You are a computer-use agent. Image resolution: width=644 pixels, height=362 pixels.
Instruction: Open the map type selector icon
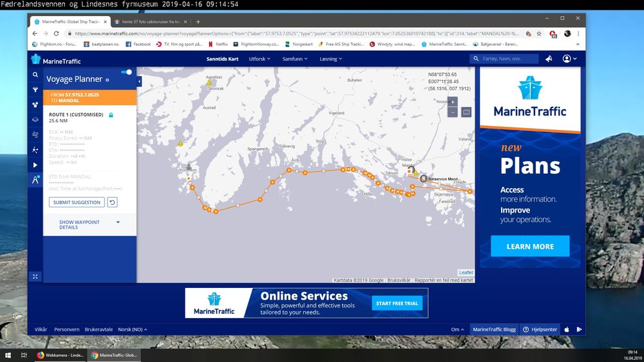(x=466, y=112)
